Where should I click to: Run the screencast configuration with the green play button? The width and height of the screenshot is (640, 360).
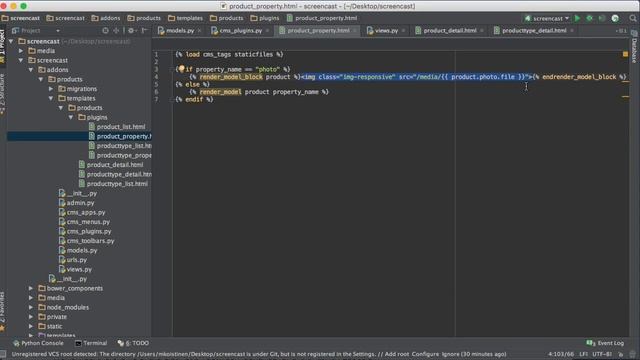coord(577,18)
